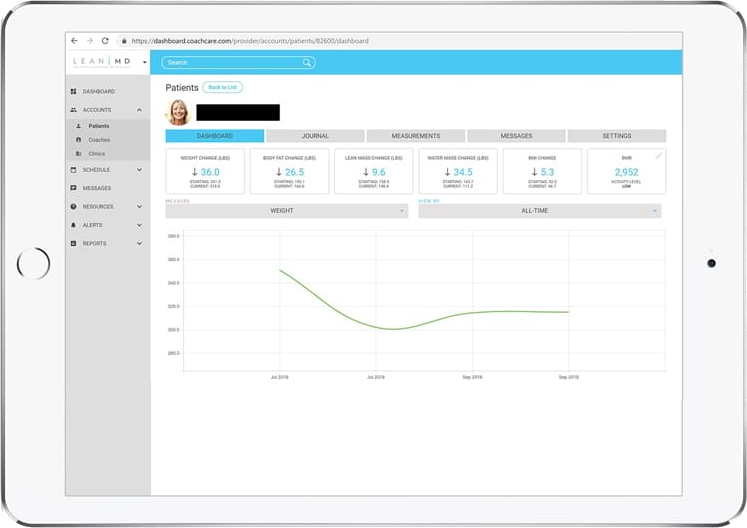Switch to the Journal tab

coord(315,136)
